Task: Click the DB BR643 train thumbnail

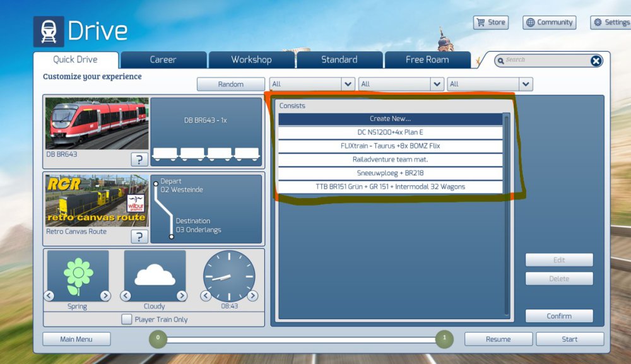Action: (x=97, y=123)
